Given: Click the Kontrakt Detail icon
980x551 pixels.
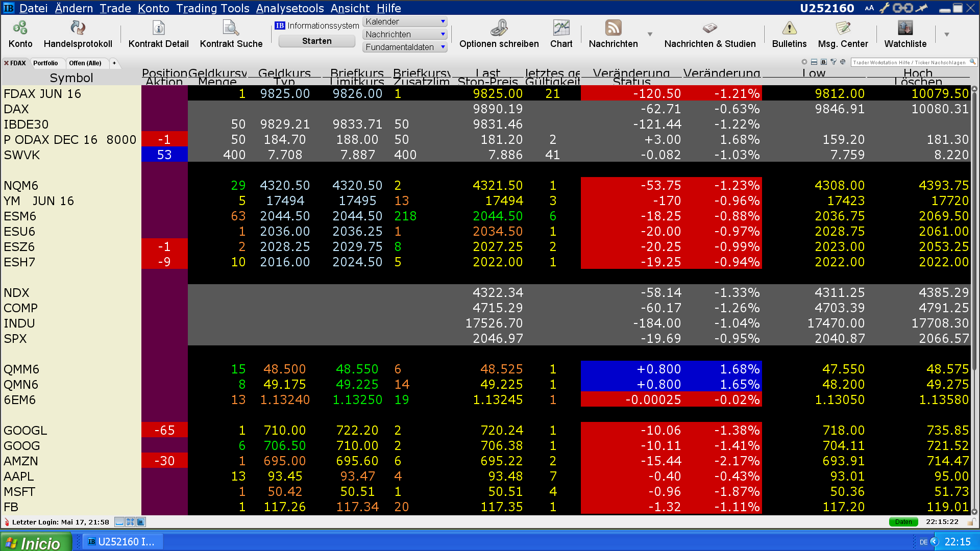Looking at the screenshot, I should [158, 28].
